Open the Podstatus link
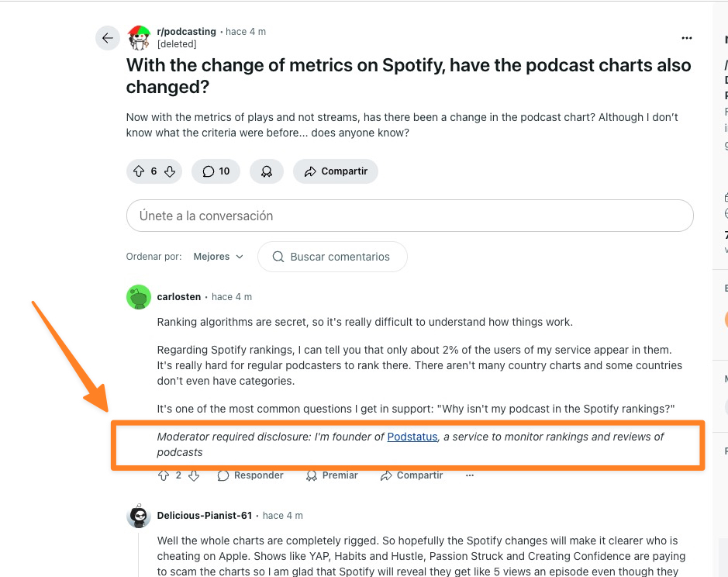The image size is (728, 577). coord(412,437)
